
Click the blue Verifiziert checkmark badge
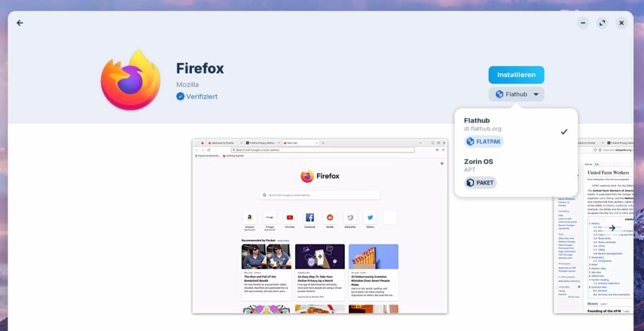[180, 97]
